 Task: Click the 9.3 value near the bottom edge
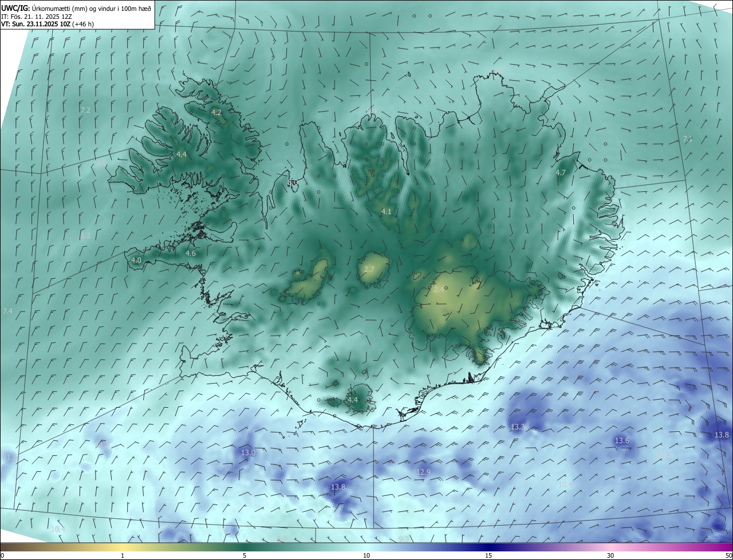[404, 539]
